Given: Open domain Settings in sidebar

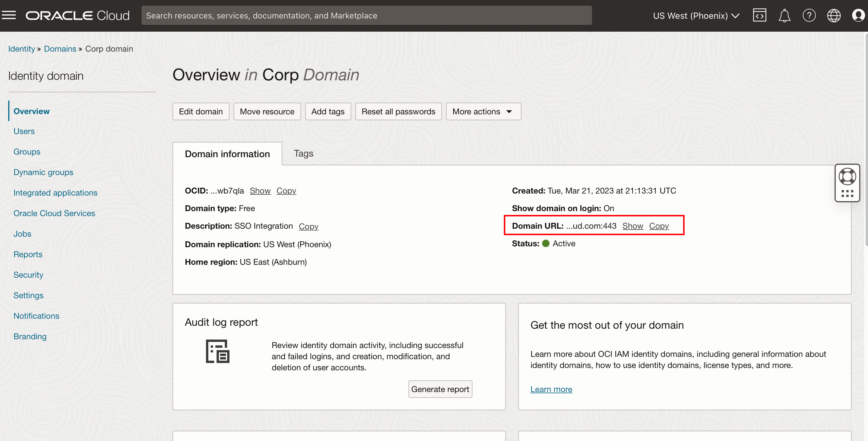Looking at the screenshot, I should tap(28, 296).
